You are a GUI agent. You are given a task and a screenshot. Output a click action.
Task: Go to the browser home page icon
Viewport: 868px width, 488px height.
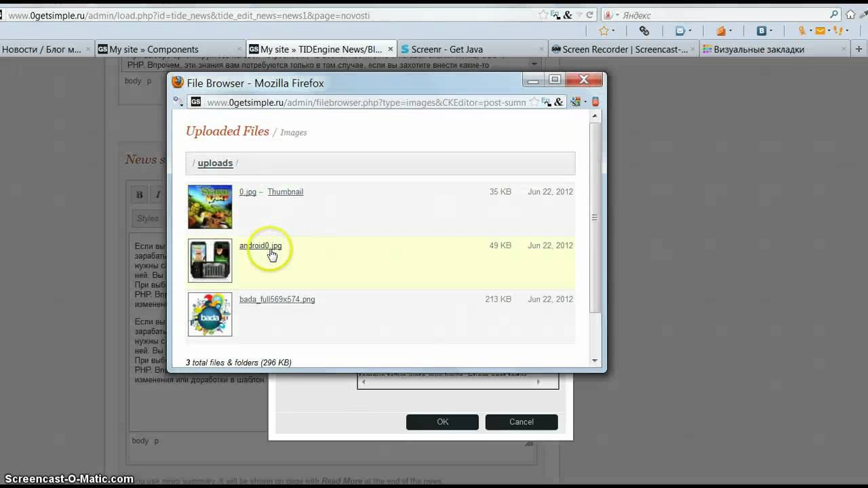850,14
